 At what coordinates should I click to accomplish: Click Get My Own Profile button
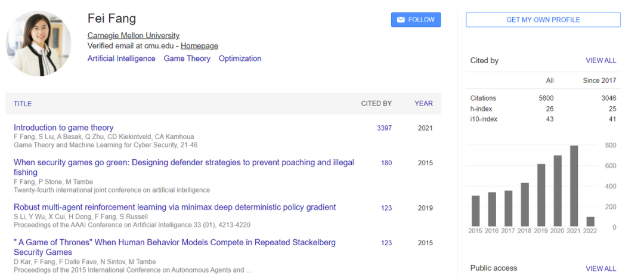(543, 20)
